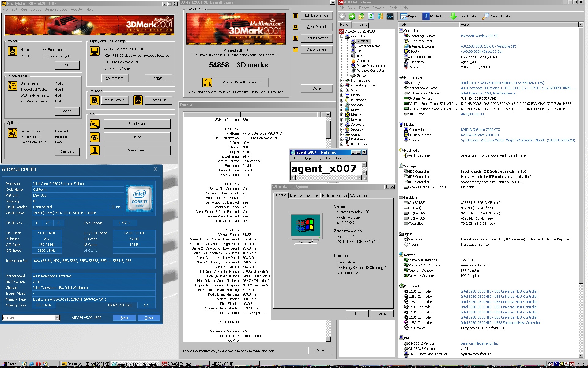Viewport: 588px width, 368px height.
Task: Expand the Display node in AIDA64 tree
Action: pos(341,95)
